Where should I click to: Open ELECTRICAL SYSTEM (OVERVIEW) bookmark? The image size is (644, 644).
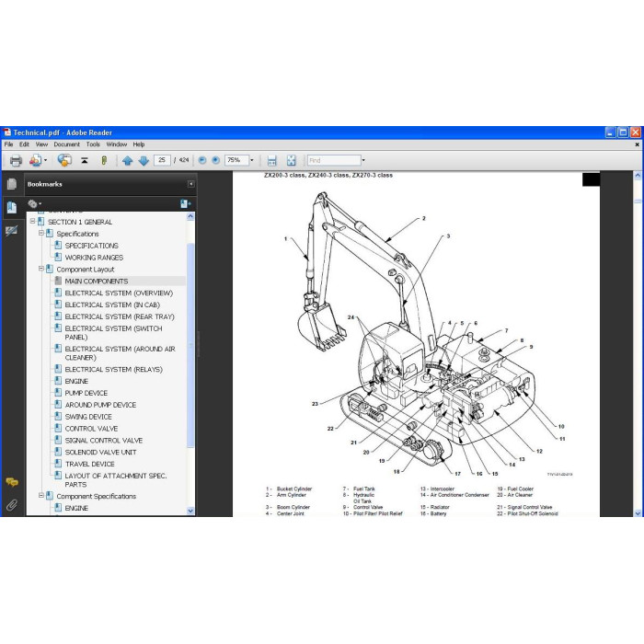[x=119, y=293]
